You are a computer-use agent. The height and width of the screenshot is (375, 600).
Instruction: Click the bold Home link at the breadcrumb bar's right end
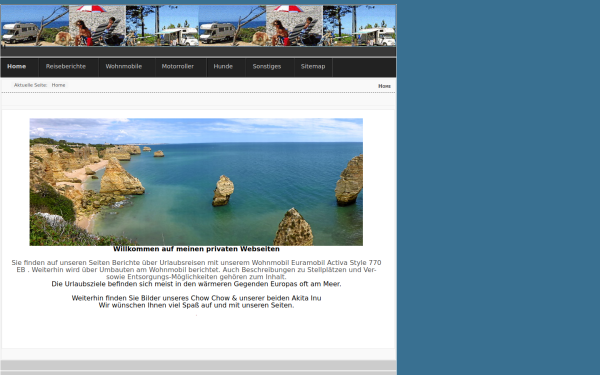pyautogui.click(x=384, y=86)
